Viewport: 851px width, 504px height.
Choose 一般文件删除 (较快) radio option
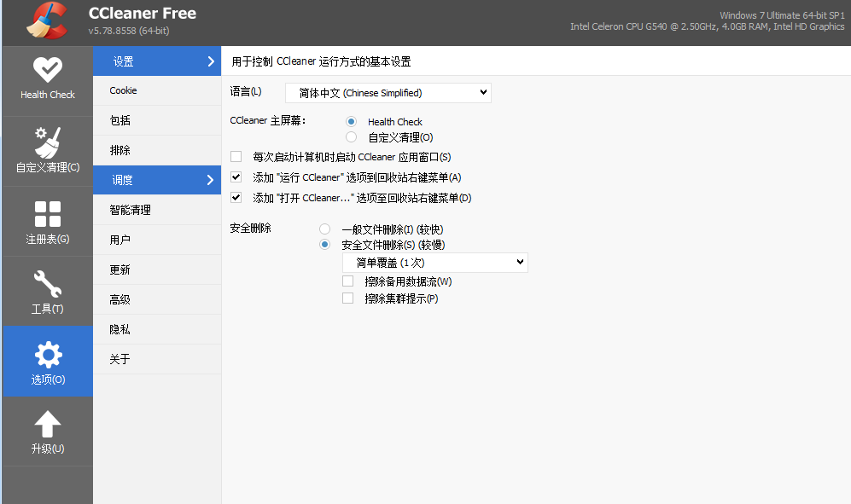click(324, 229)
